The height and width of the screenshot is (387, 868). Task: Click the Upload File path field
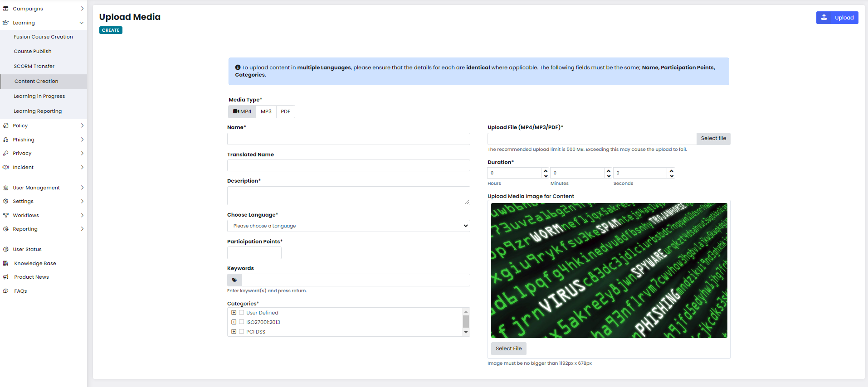click(x=592, y=139)
